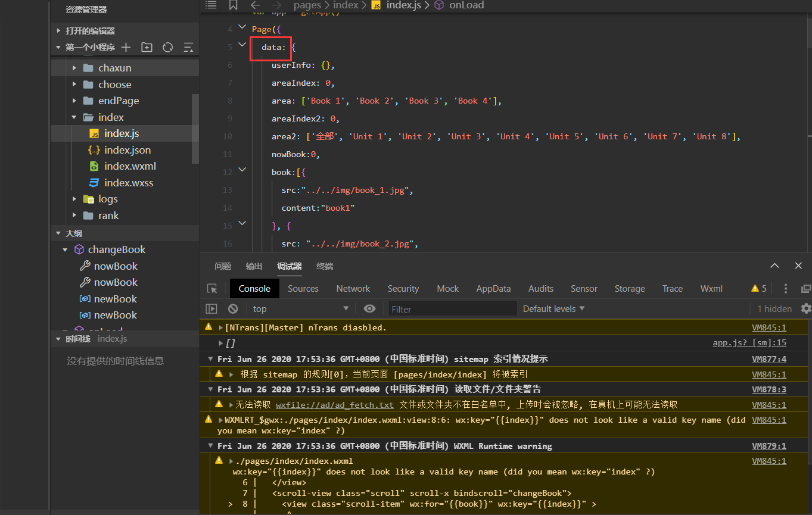812x515 pixels.
Task: Switch to the 问题 tab
Action: [x=223, y=266]
